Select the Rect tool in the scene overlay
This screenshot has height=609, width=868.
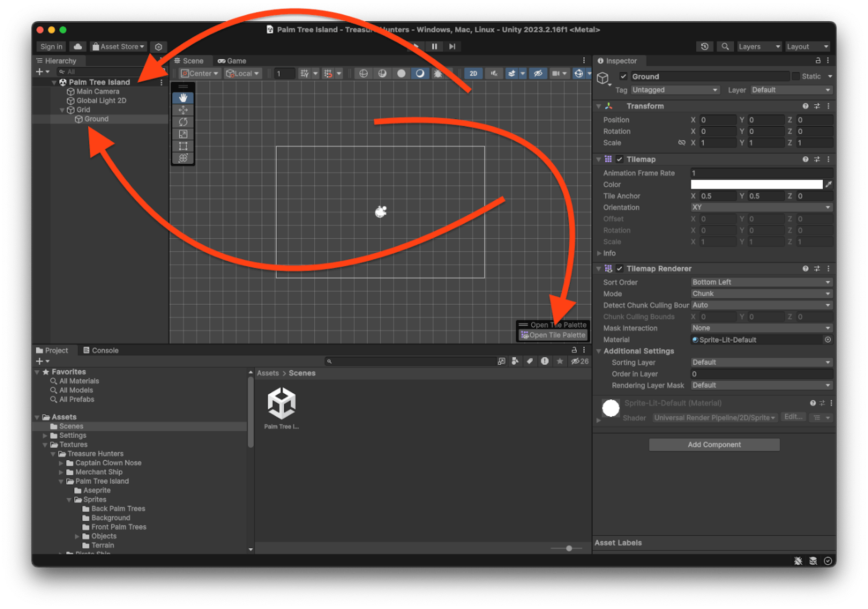[183, 146]
